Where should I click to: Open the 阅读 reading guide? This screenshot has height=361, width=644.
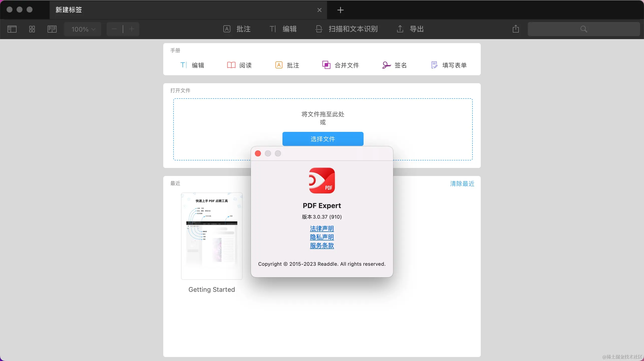[x=239, y=65]
